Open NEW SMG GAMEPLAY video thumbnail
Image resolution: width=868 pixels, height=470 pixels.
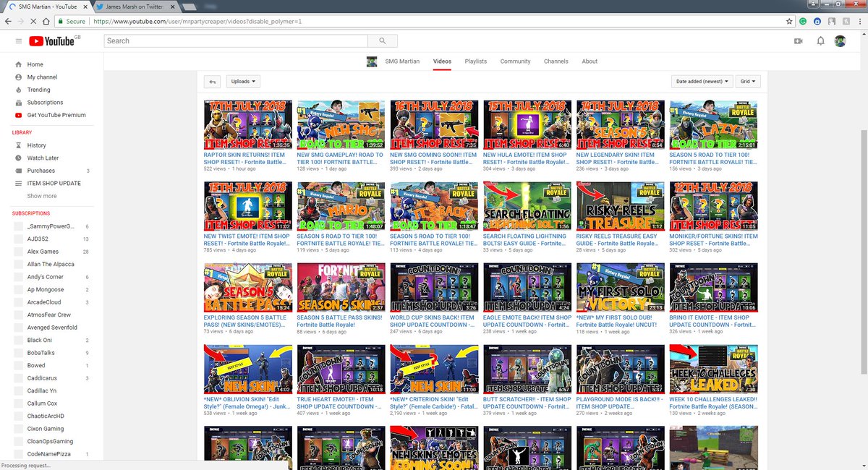(341, 125)
